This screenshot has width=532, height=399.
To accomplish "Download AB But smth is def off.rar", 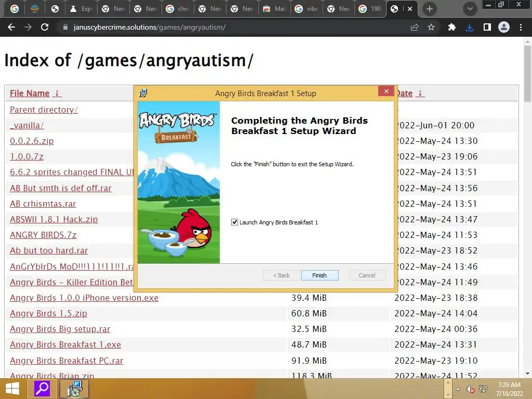I will 61,188.
